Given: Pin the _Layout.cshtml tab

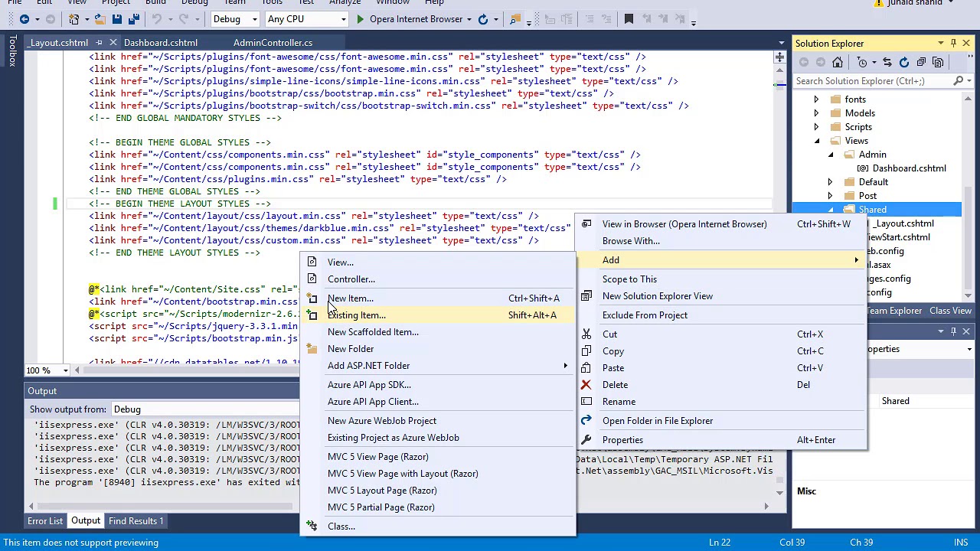Looking at the screenshot, I should [99, 43].
